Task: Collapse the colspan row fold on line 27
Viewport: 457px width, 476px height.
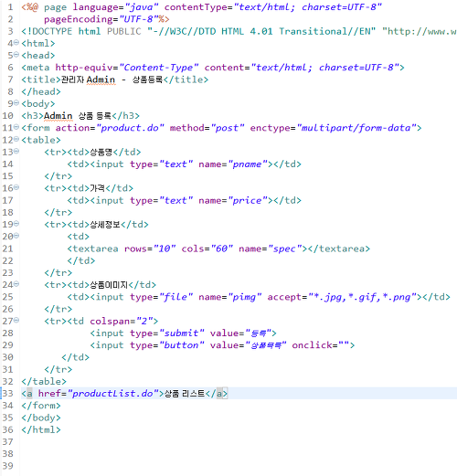Action: [x=16, y=320]
